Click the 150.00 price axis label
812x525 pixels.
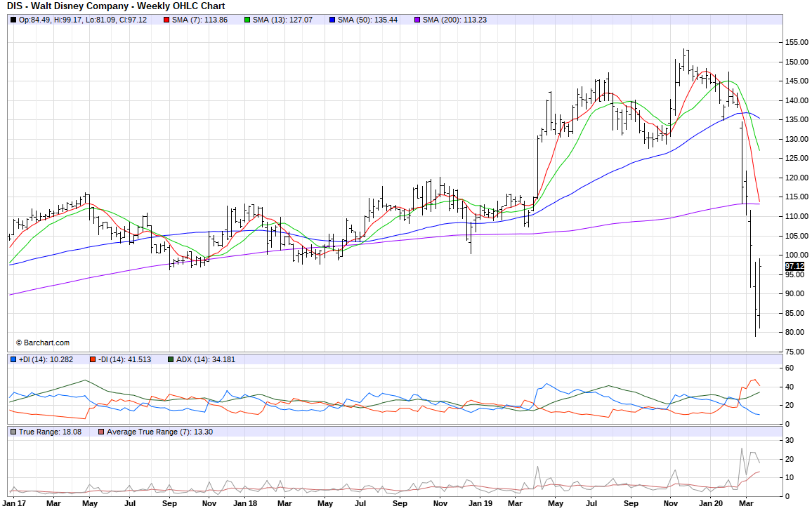(797, 62)
